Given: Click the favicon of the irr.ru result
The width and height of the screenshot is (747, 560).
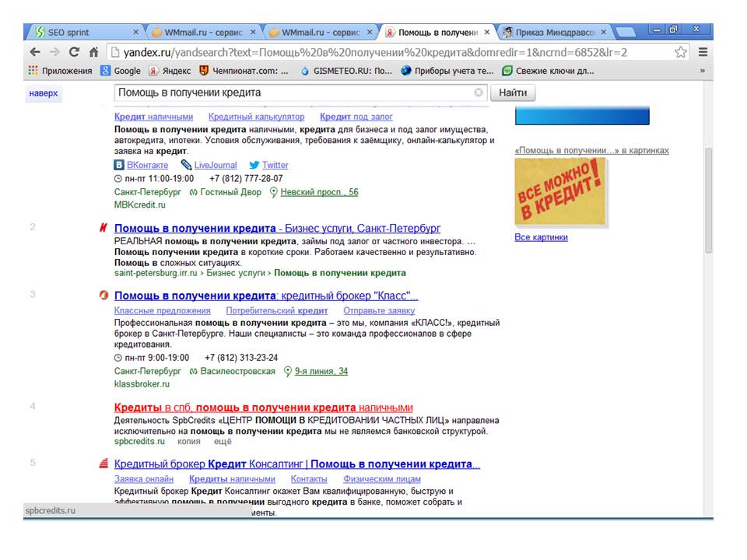Looking at the screenshot, I should tap(103, 228).
